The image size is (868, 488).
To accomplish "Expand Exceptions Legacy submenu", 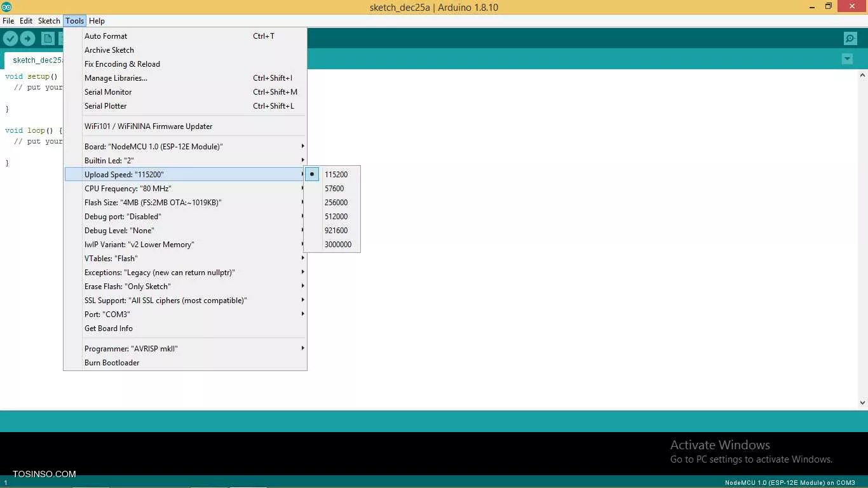I will pyautogui.click(x=186, y=273).
